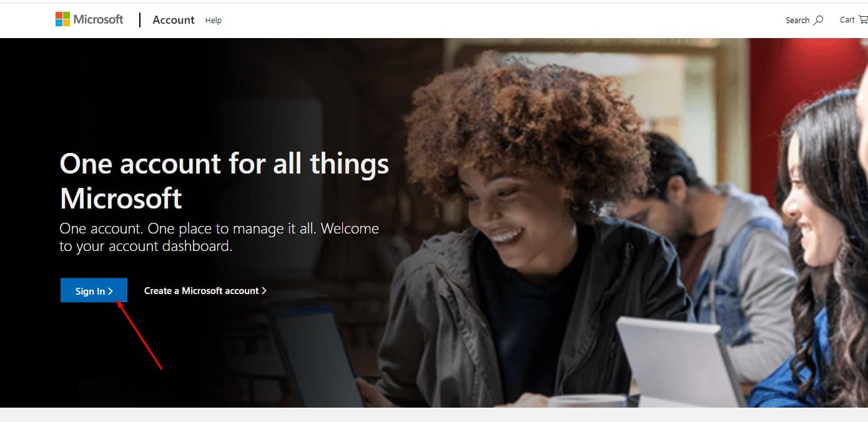Screen dimensions: 868x422
Task: Open the Help menu item
Action: [214, 21]
